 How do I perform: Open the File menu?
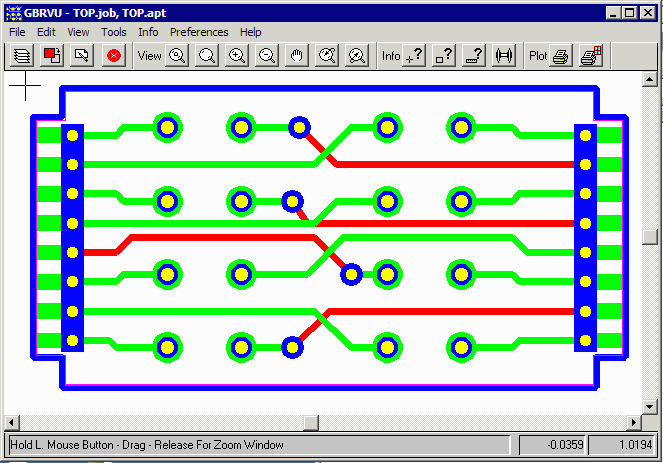(x=17, y=32)
